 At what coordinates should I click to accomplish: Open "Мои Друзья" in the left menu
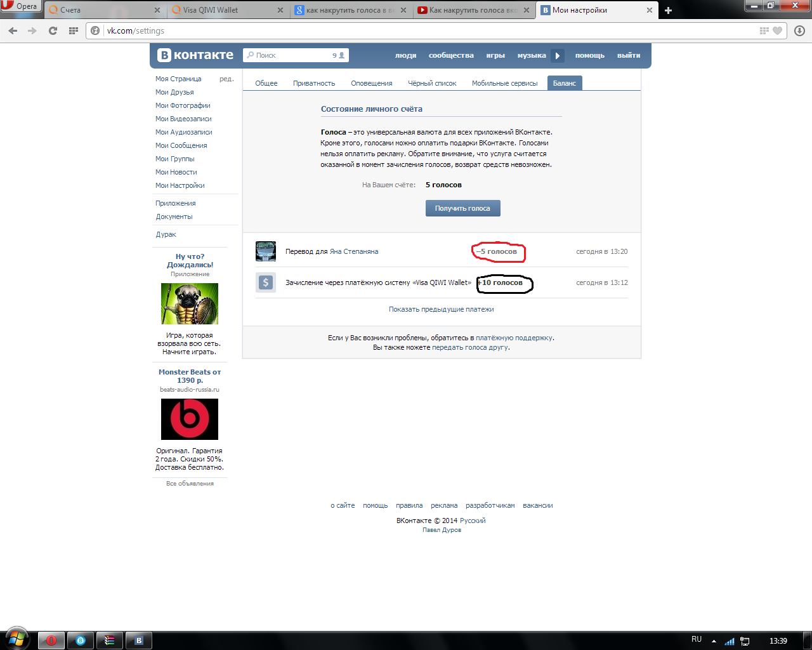tap(174, 92)
